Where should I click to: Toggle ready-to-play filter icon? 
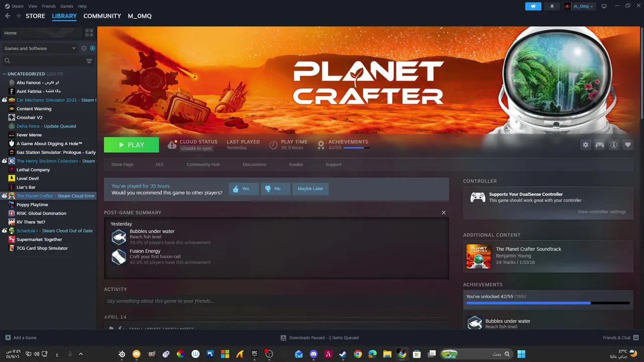point(93,48)
